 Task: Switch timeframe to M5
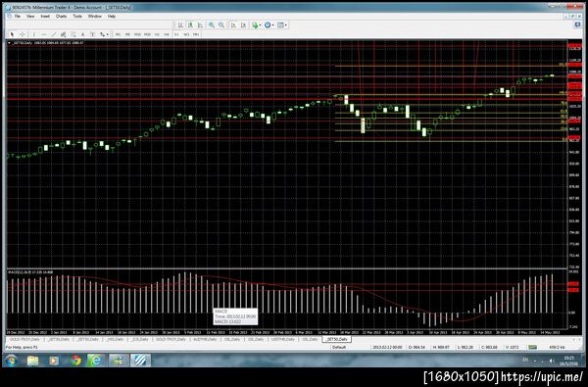tap(127, 34)
